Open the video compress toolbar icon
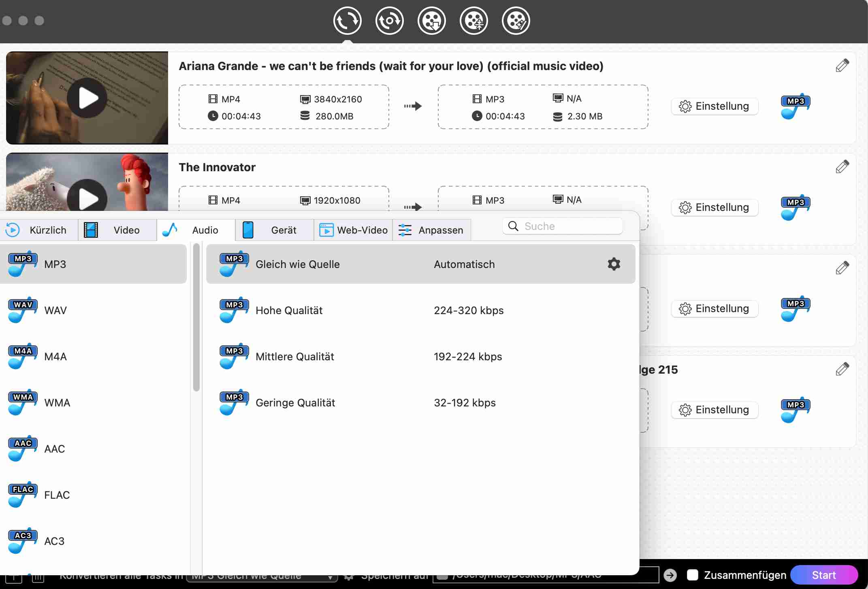The width and height of the screenshot is (868, 589). tap(473, 21)
